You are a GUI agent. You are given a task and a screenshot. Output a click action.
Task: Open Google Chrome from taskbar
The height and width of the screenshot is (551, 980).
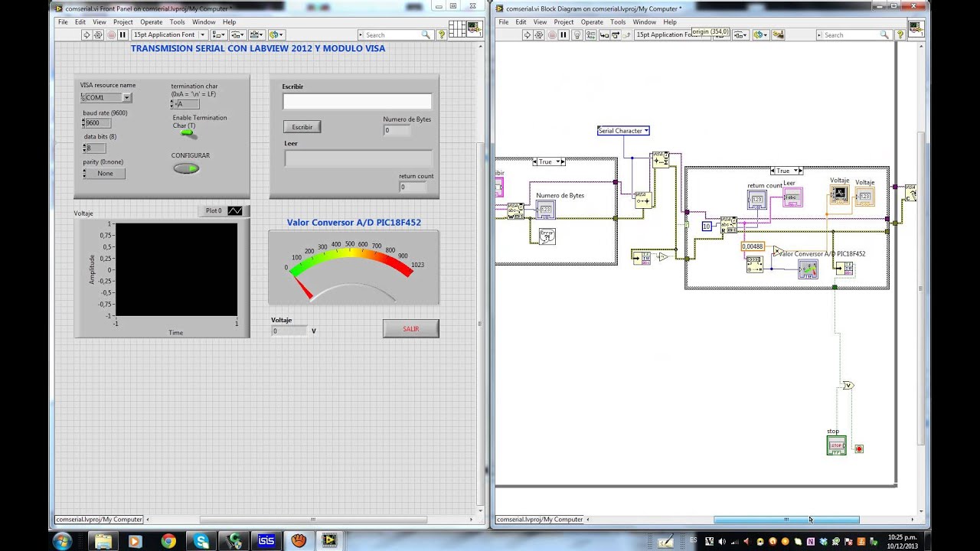tap(168, 541)
